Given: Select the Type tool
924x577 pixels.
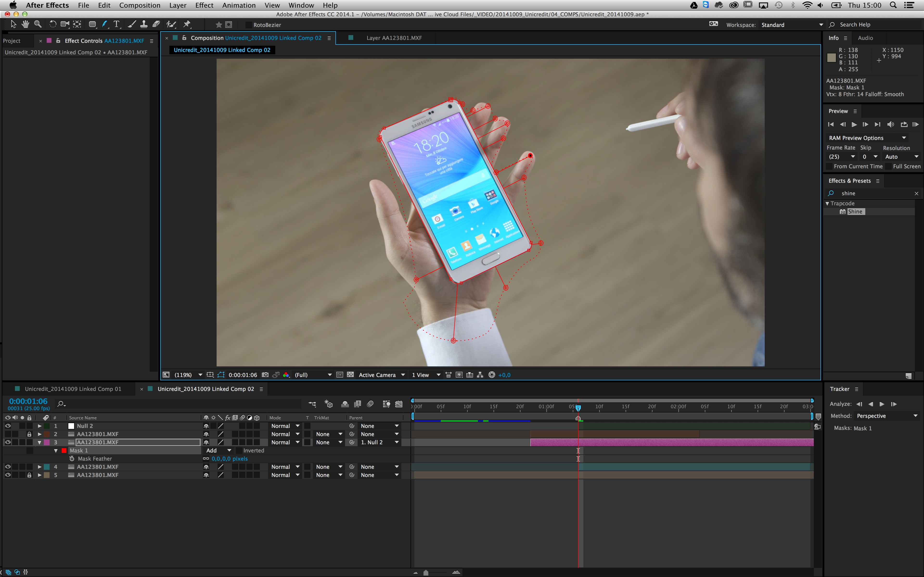Looking at the screenshot, I should [x=116, y=25].
